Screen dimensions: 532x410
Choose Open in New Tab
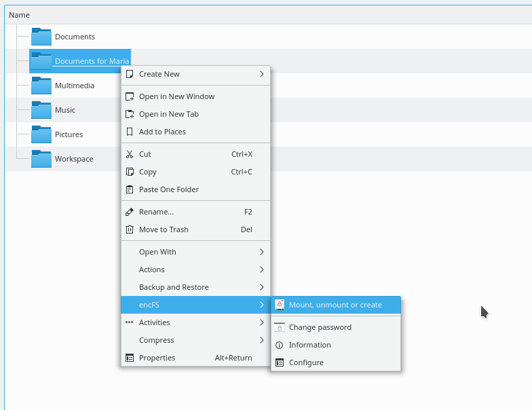coord(195,114)
